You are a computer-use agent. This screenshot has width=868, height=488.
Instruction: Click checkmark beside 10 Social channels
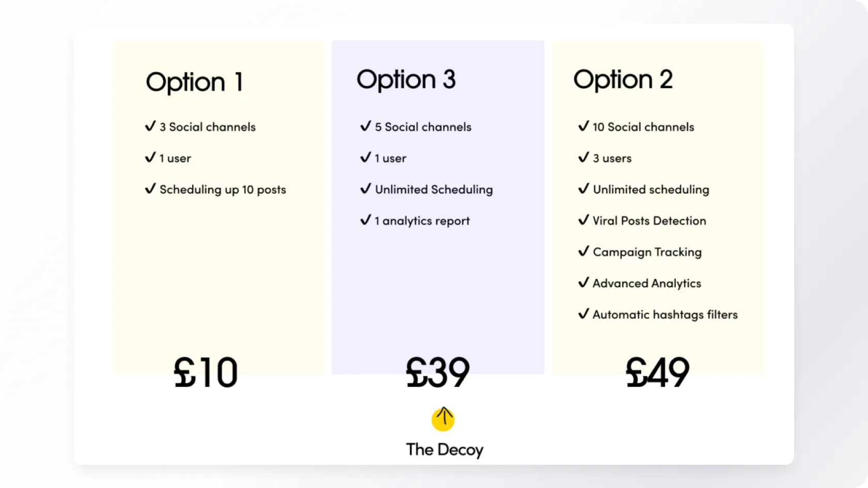(583, 126)
